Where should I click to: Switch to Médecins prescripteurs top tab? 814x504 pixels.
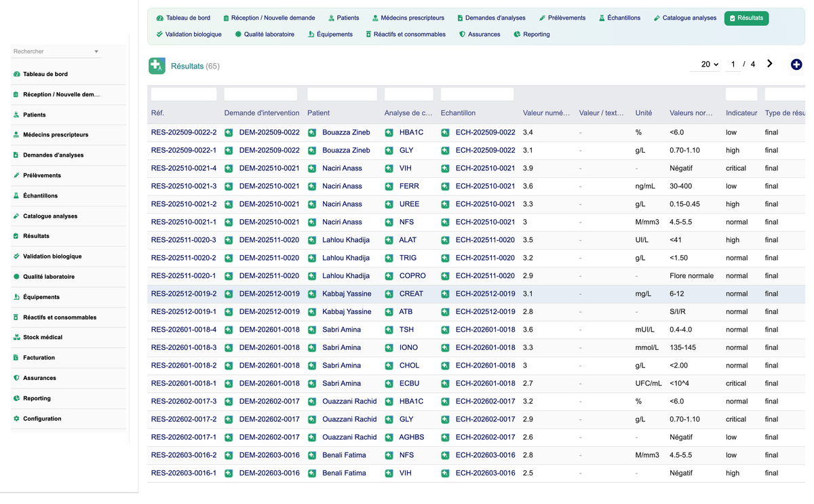pos(408,18)
